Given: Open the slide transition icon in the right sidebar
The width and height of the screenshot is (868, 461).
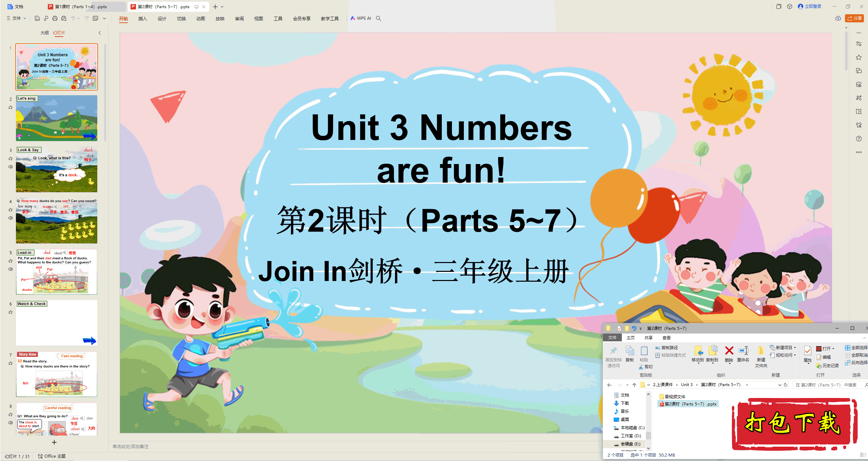Looking at the screenshot, I should [859, 71].
